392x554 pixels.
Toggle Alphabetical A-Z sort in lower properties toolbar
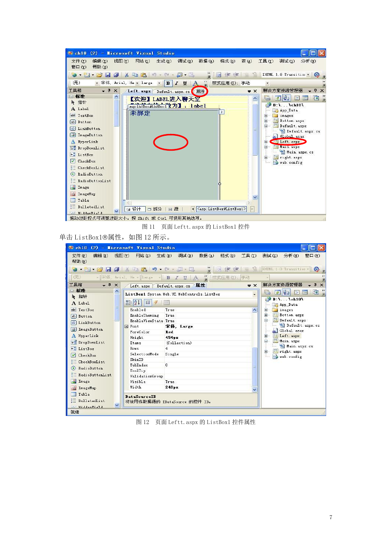(137, 302)
